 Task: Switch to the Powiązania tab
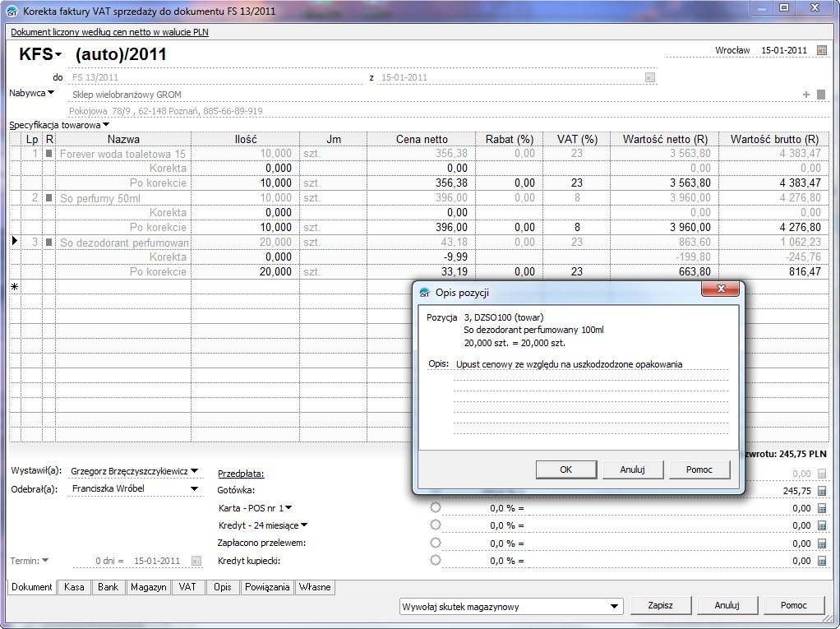pyautogui.click(x=267, y=587)
